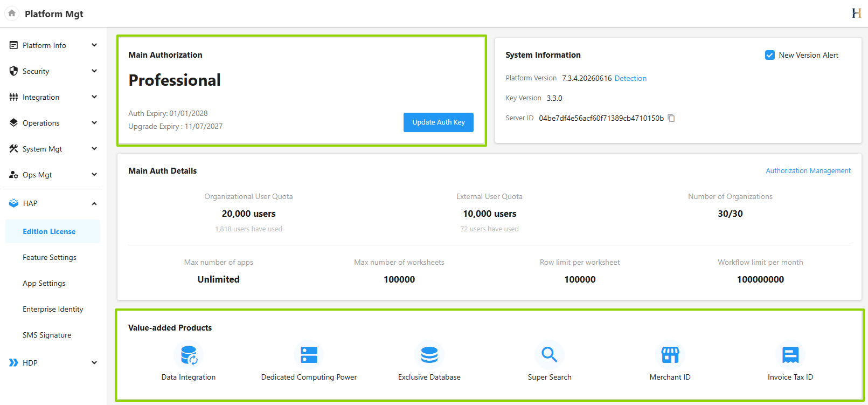Open the Merchant ID store icon

coord(670,355)
